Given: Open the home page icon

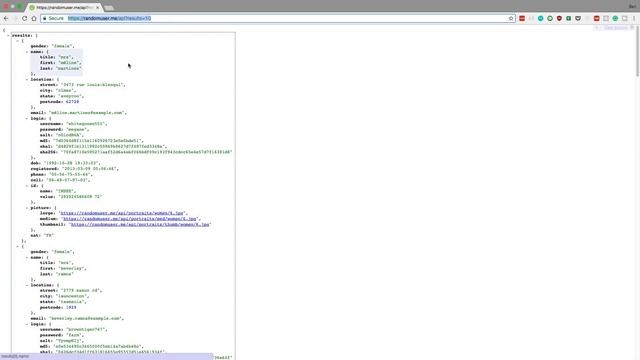Looking at the screenshot, I should 34,18.
